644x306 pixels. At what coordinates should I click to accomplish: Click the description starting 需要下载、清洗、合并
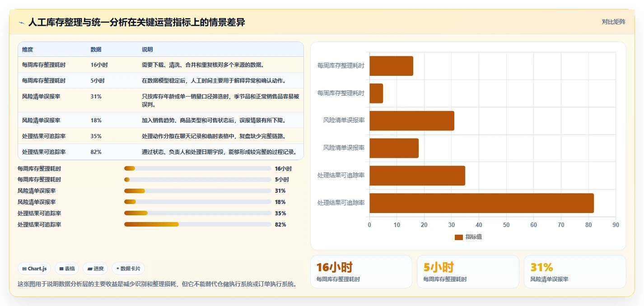point(203,65)
